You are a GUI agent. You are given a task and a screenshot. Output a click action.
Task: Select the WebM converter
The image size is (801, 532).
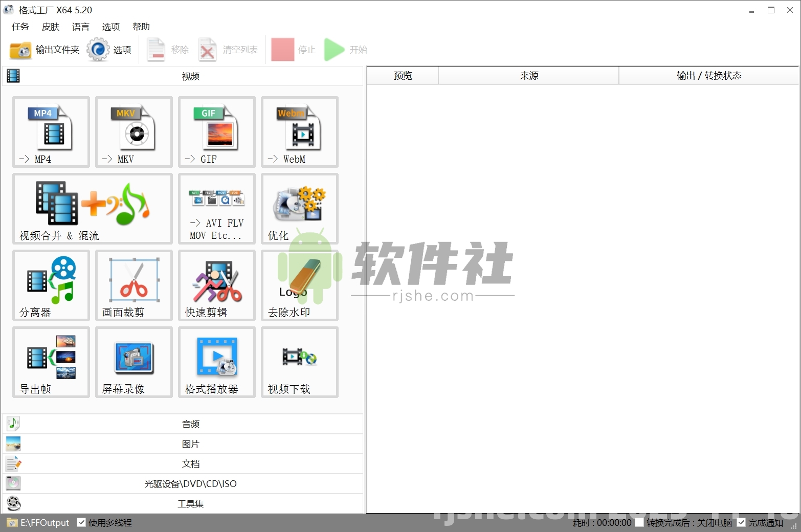click(299, 132)
